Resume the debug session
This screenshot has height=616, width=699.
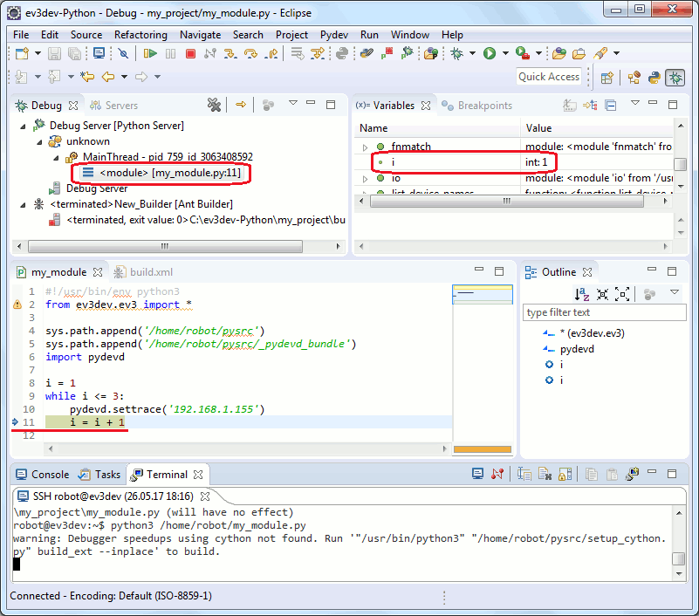click(150, 53)
